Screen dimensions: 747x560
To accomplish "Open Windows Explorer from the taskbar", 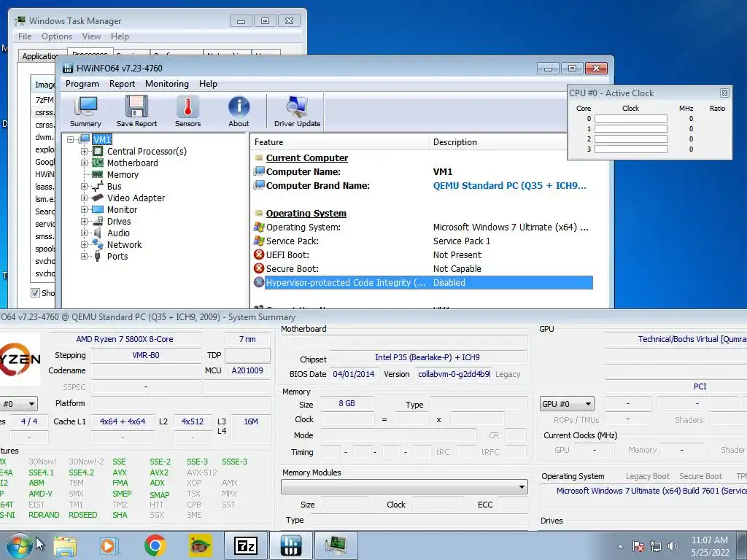I will coord(65,545).
